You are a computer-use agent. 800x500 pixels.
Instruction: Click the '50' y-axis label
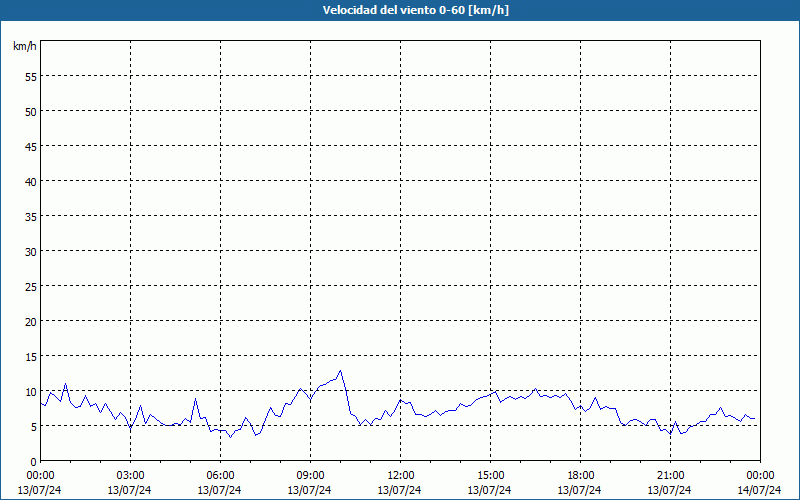click(31, 111)
